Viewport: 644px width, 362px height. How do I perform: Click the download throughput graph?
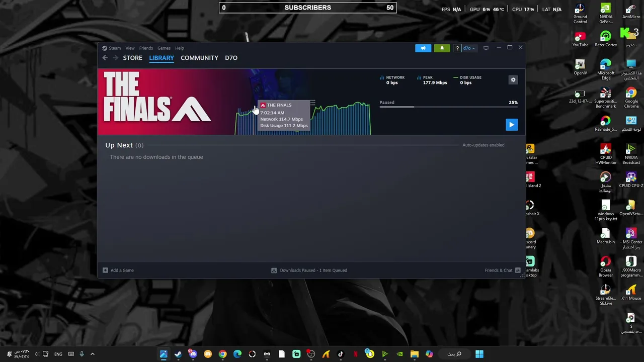(x=303, y=119)
